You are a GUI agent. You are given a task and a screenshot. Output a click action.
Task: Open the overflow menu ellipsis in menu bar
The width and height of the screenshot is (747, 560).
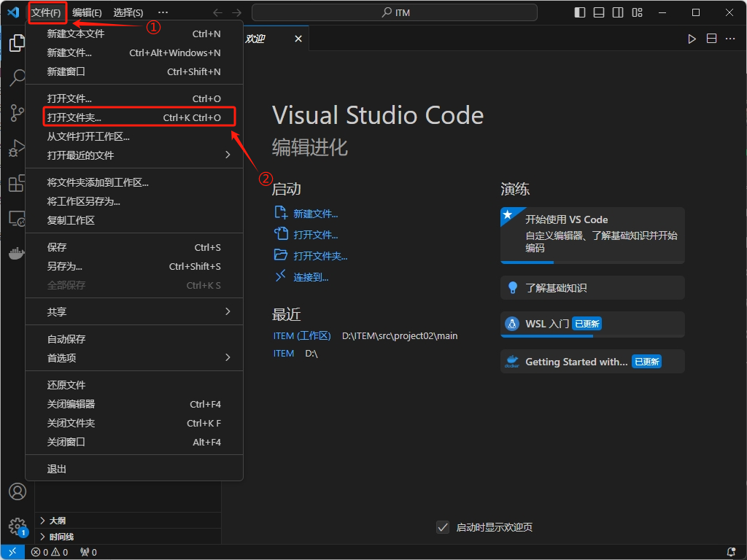[x=163, y=12]
